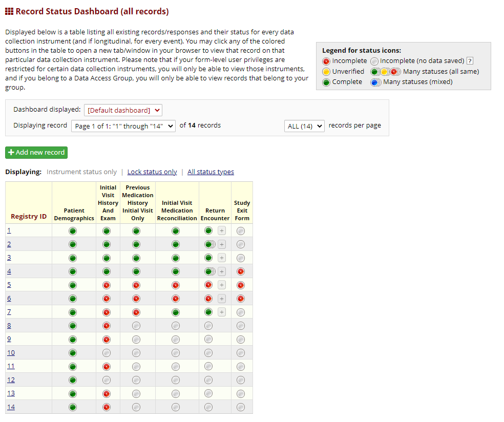
Task: Open Registry ID 8 record link
Action: tap(9, 326)
